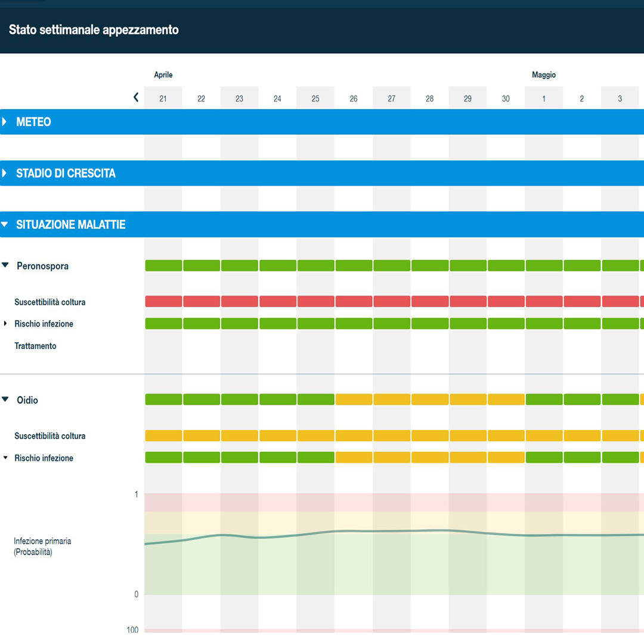644x644 pixels.
Task: Click the Stato settimanale appezzamento title
Action: (x=94, y=30)
